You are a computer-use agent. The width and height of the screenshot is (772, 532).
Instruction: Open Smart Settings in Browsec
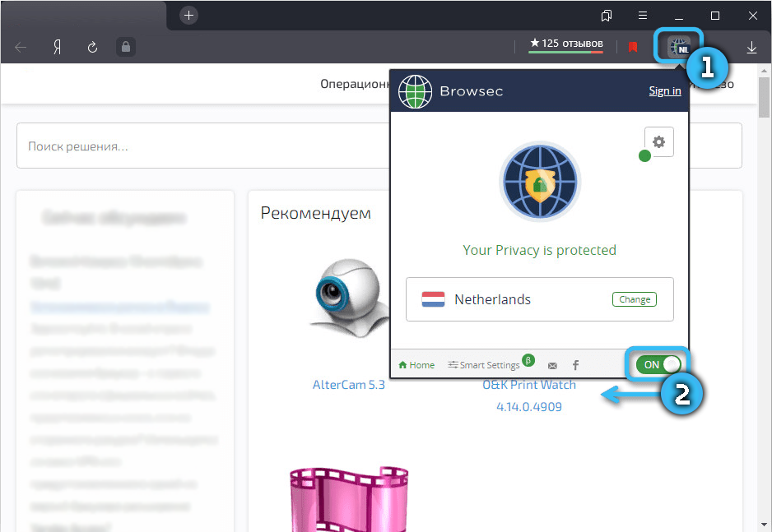[484, 365]
